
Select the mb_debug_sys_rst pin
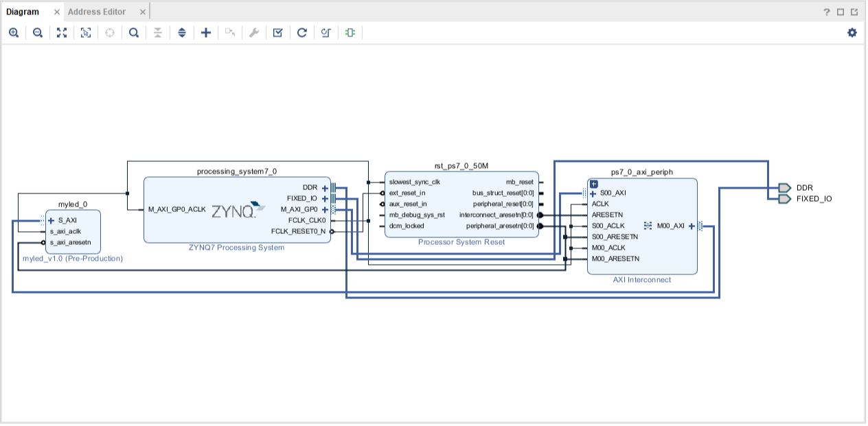click(x=417, y=215)
